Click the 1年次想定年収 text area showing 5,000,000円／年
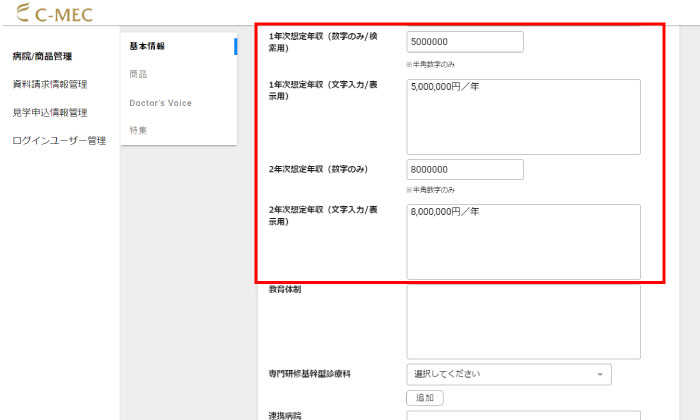700x420 pixels. pos(524,117)
